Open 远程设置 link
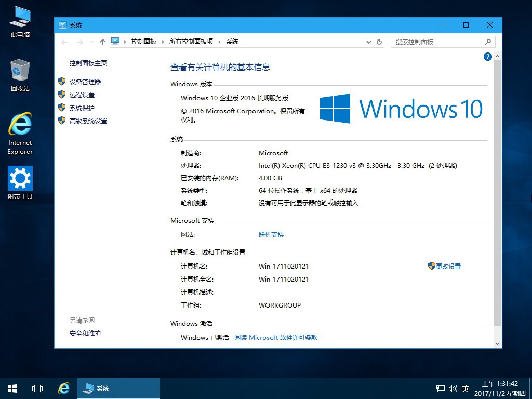Viewport: 532px width, 399px height. click(x=82, y=95)
